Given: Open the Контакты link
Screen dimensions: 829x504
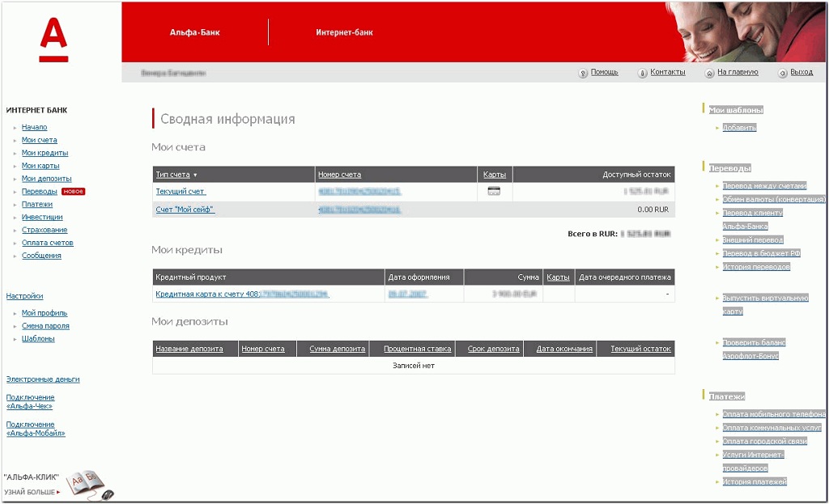Looking at the screenshot, I should (668, 72).
